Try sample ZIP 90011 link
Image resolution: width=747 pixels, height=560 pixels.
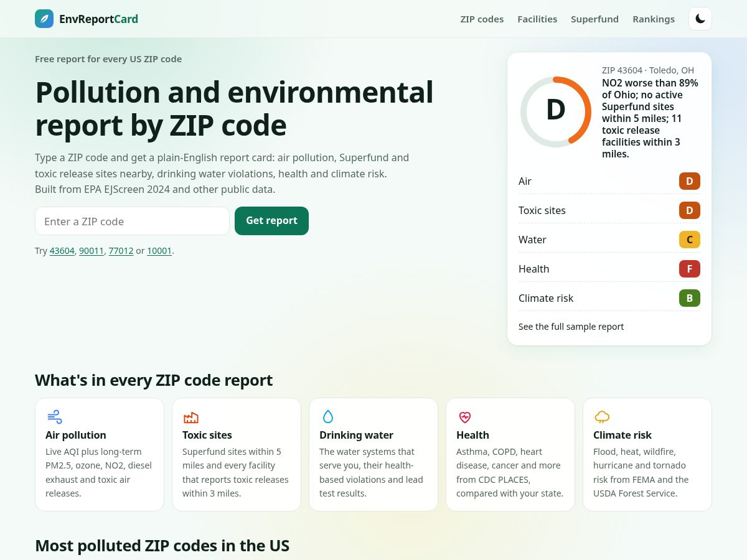(x=92, y=251)
